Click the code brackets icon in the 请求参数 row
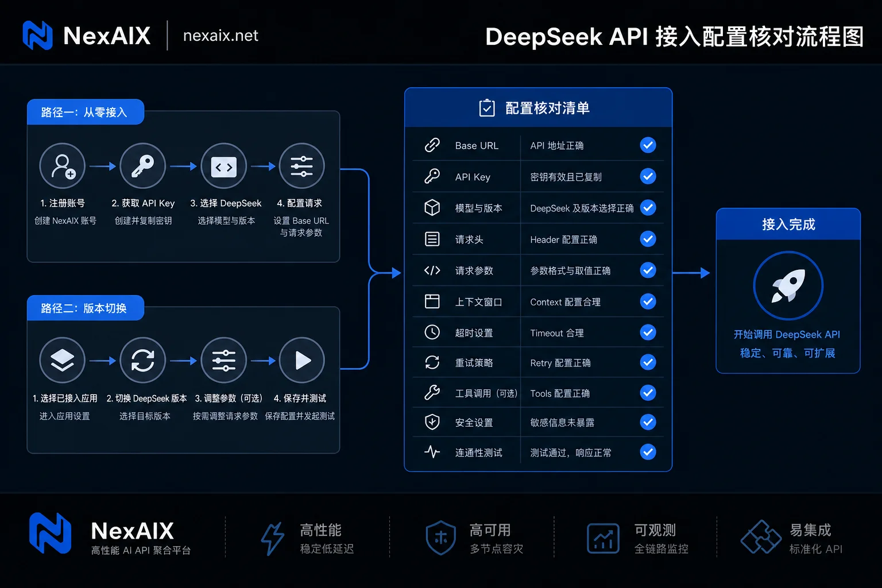 (432, 270)
